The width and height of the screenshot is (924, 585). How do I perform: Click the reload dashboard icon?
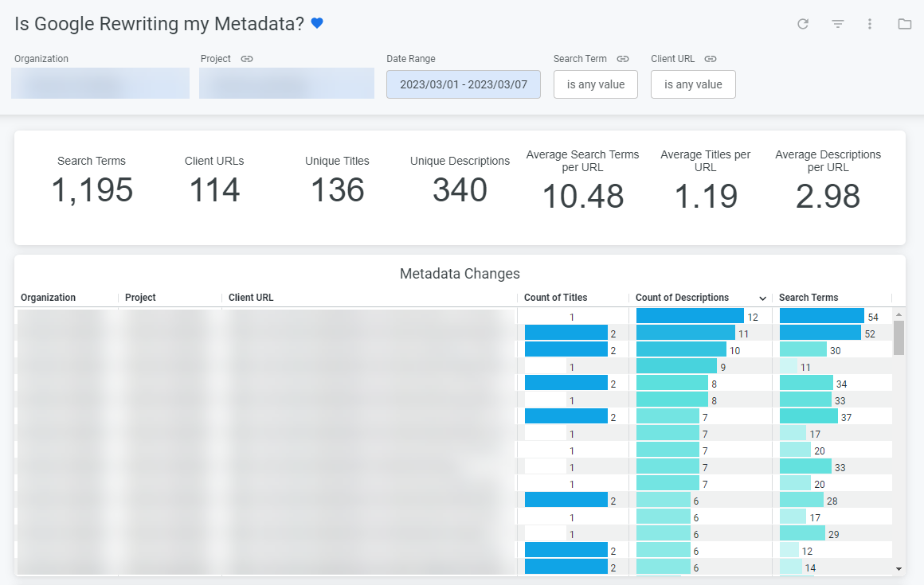pos(803,24)
